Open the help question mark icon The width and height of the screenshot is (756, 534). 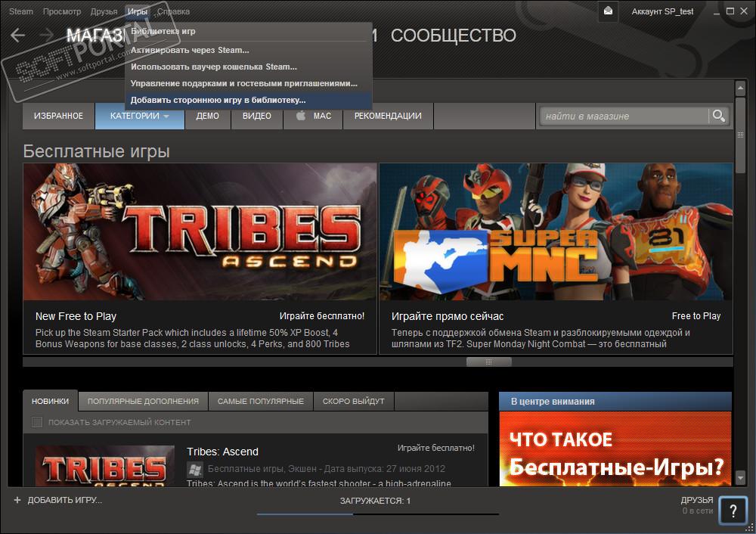click(733, 511)
